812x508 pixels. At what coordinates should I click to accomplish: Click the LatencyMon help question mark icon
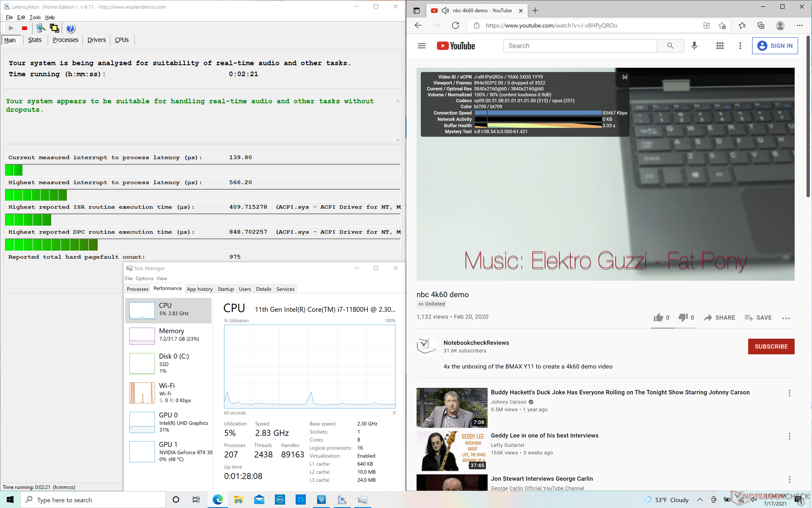71,28
